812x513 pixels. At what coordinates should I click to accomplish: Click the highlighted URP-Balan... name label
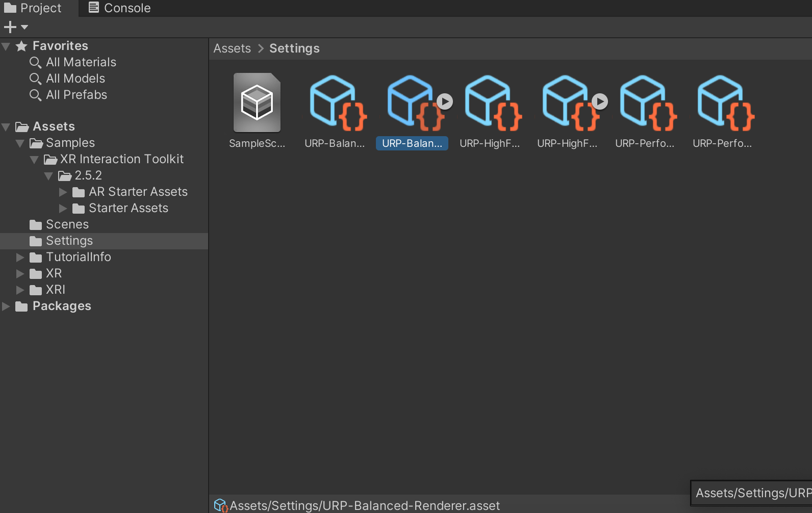[412, 143]
